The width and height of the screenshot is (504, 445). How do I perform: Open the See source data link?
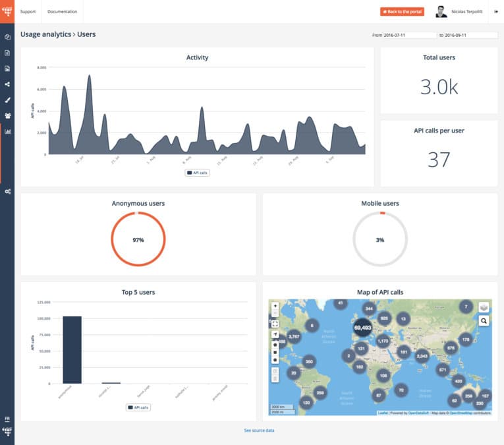(259, 430)
